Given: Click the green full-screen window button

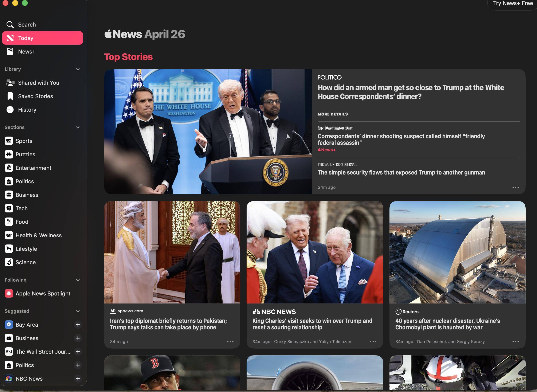Looking at the screenshot, I should (25, 3).
